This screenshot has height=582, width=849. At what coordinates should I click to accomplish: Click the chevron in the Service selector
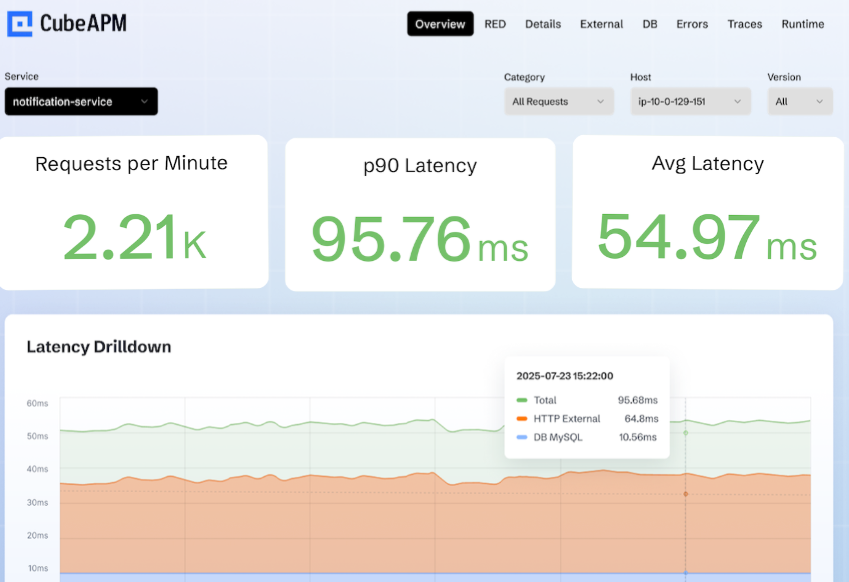pos(144,101)
